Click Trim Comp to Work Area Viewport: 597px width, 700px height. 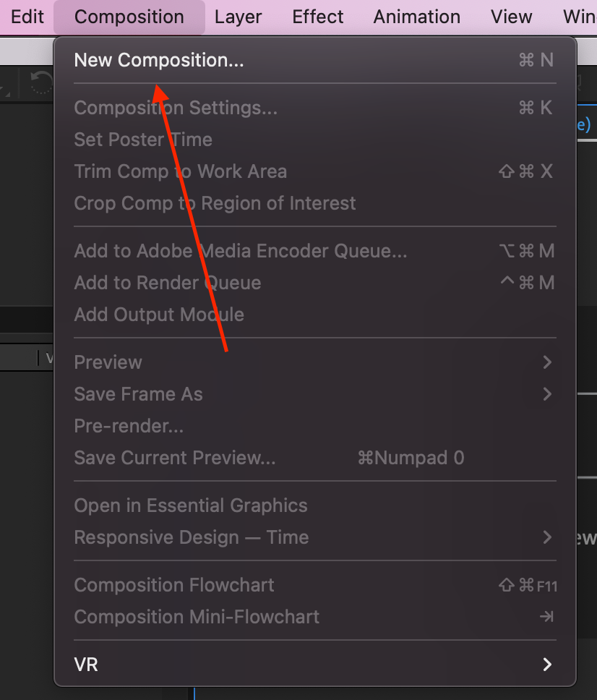point(181,171)
